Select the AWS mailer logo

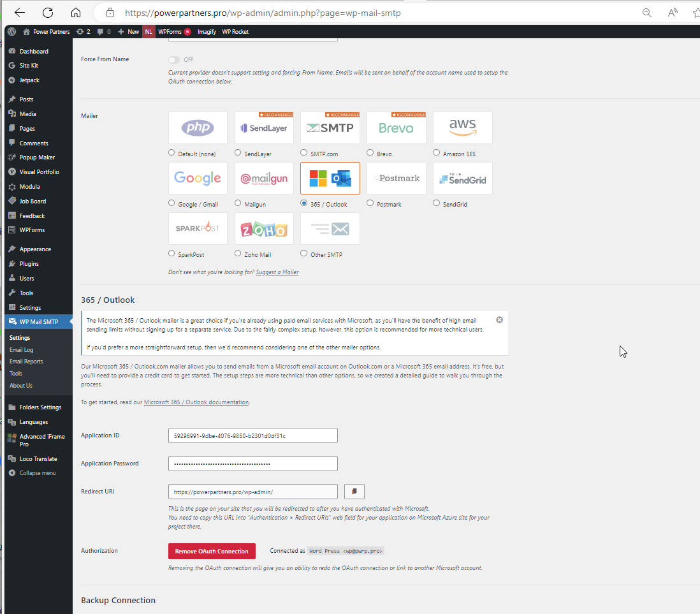coord(462,128)
